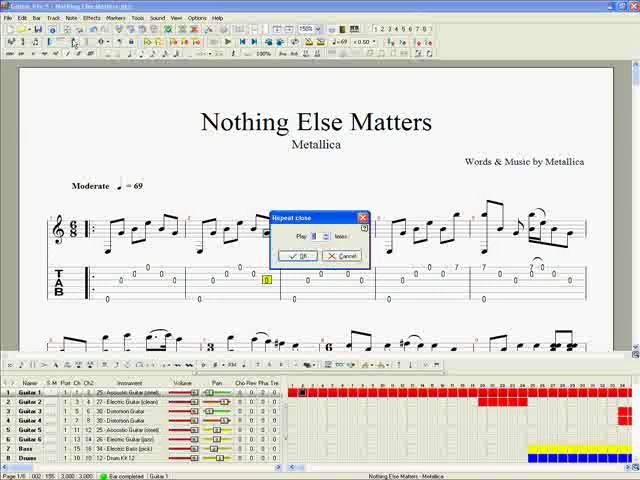Screen dimensions: 640x480
Task: Click the orange repeat arrow icon in second row
Action: coord(173,42)
